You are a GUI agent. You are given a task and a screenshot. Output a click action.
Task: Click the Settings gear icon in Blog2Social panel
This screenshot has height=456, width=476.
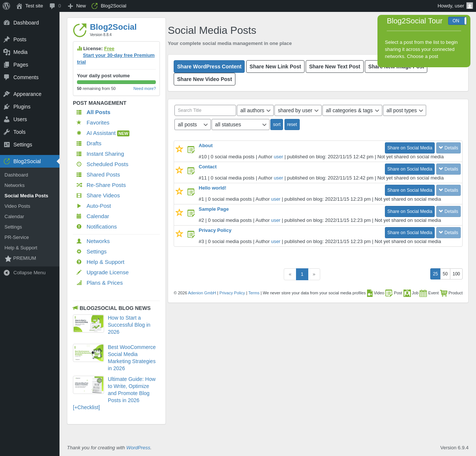79,252
